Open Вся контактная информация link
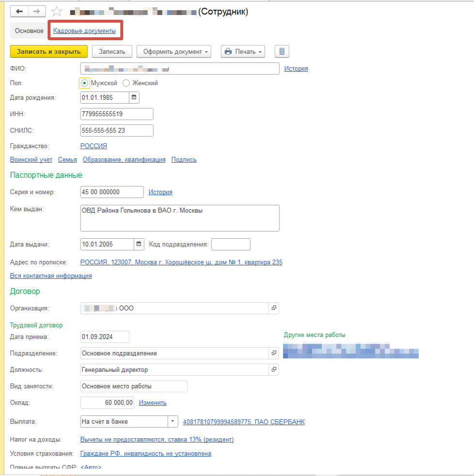 tap(51, 276)
